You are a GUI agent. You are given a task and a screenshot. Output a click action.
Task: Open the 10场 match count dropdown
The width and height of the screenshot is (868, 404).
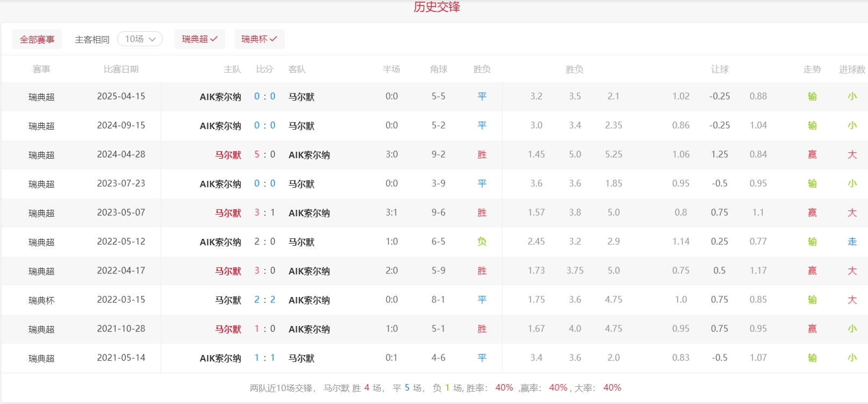coord(140,39)
